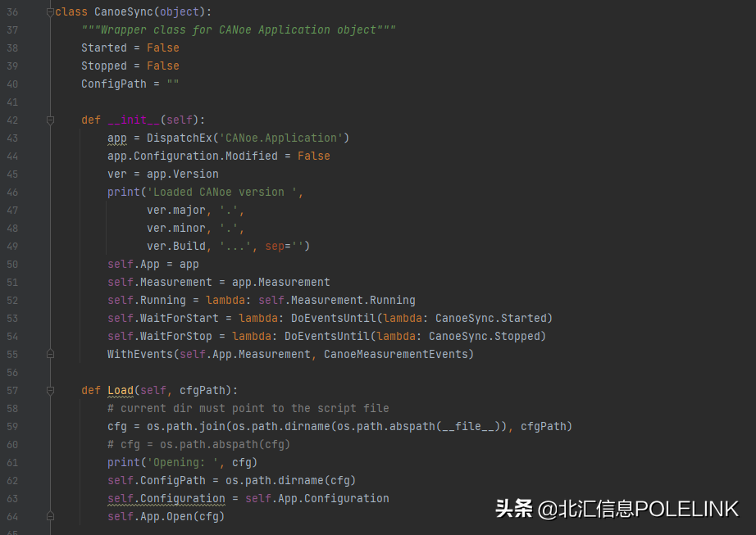This screenshot has width=756, height=535.
Task: Click fold end marker at line 55
Action: coord(51,355)
